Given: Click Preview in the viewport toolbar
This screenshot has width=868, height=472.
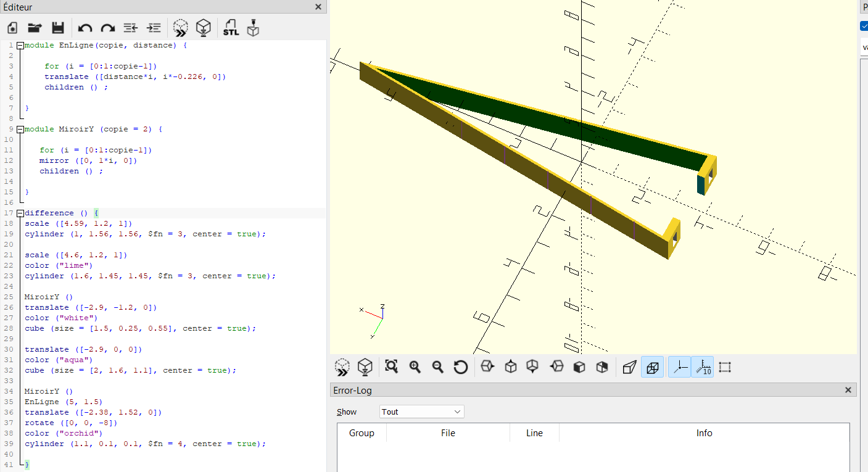Looking at the screenshot, I should (342, 367).
